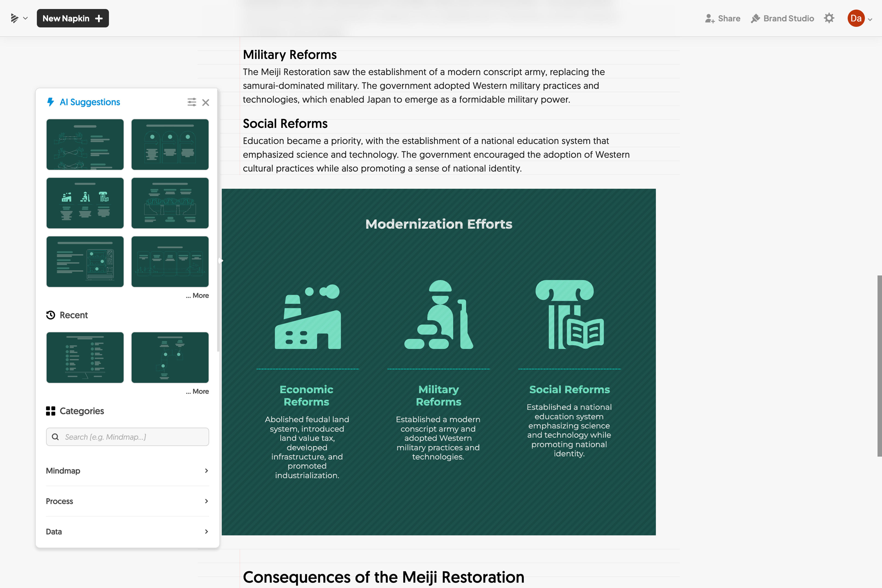Screen dimensions: 882x588
Task: Click the Consequences of the Meiji Restoration heading
Action: coord(384,577)
